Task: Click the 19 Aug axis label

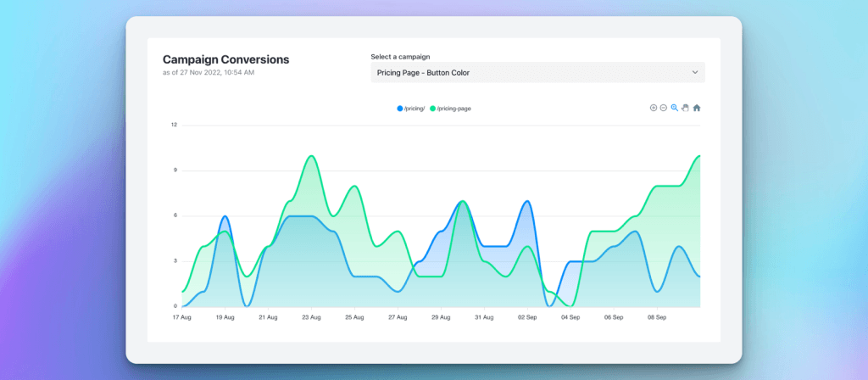Action: pos(225,318)
